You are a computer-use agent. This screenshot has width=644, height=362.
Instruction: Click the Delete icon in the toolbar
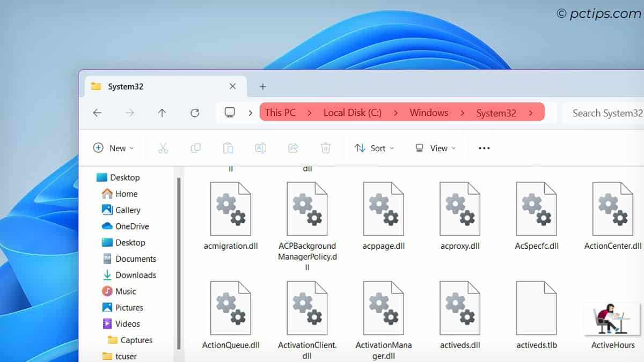[x=325, y=148]
